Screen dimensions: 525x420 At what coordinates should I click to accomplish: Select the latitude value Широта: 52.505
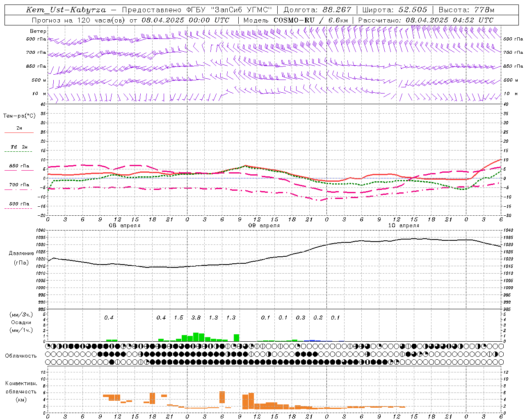point(395,10)
